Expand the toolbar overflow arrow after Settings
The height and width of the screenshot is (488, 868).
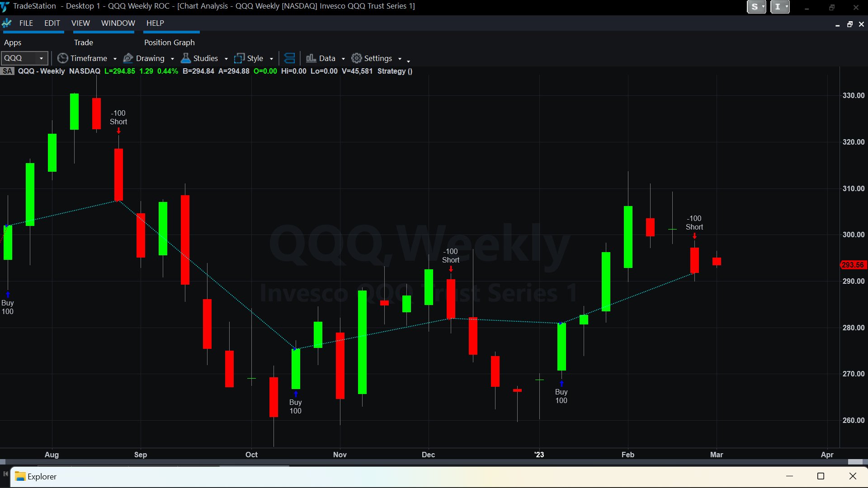[x=408, y=61]
